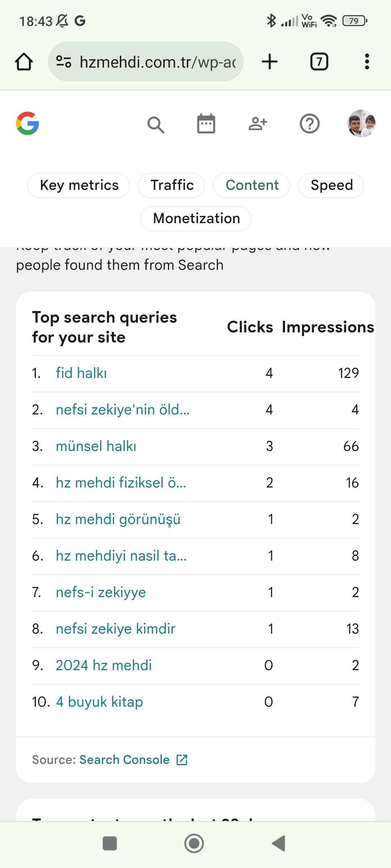Viewport: 391px width, 868px height.
Task: Open a new tab with plus icon
Action: click(270, 61)
